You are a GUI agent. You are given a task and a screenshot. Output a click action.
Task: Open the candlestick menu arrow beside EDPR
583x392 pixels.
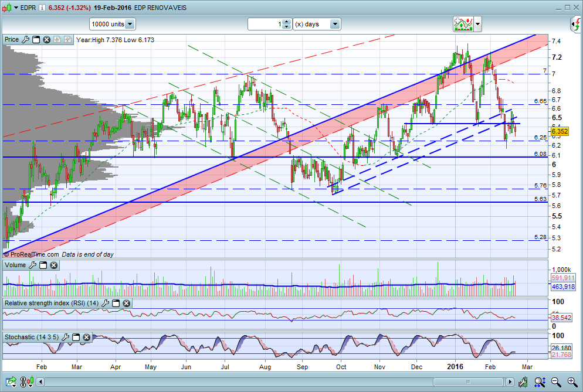coord(16,8)
